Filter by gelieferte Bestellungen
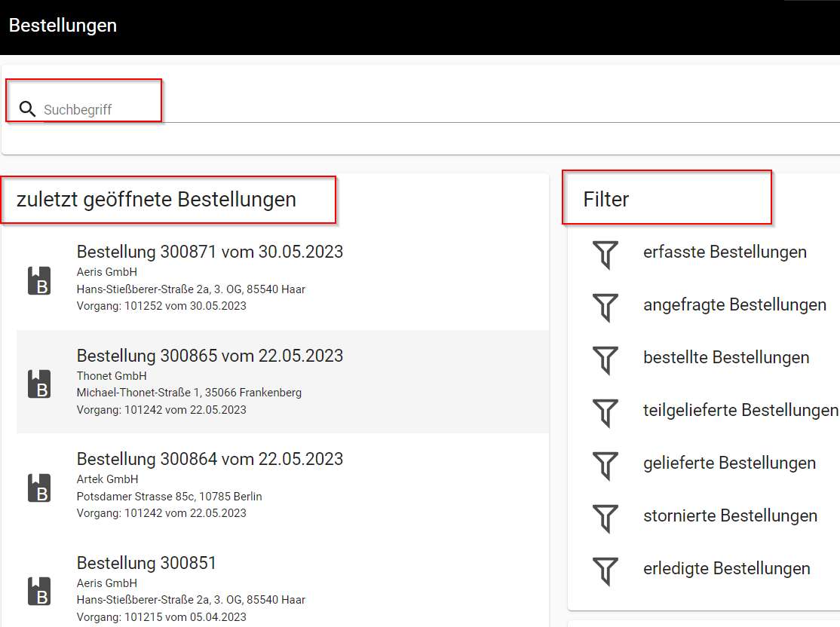This screenshot has width=840, height=627. [x=729, y=463]
